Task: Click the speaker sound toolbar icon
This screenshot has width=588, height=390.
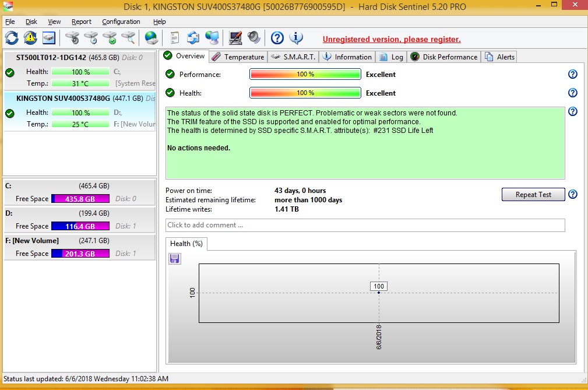Action: [253, 38]
